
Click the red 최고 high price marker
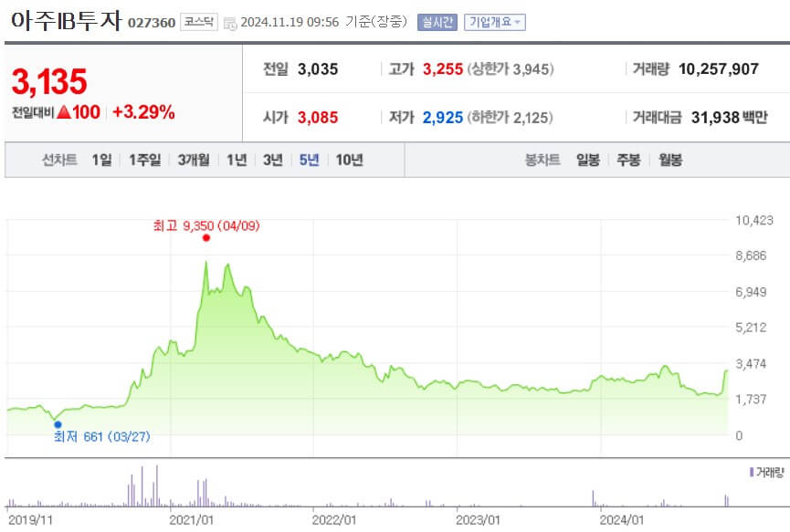pos(205,237)
